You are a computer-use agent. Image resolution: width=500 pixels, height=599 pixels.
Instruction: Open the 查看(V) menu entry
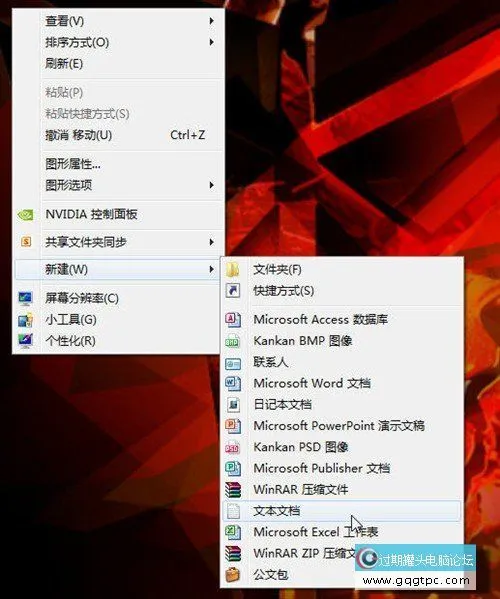[118, 21]
